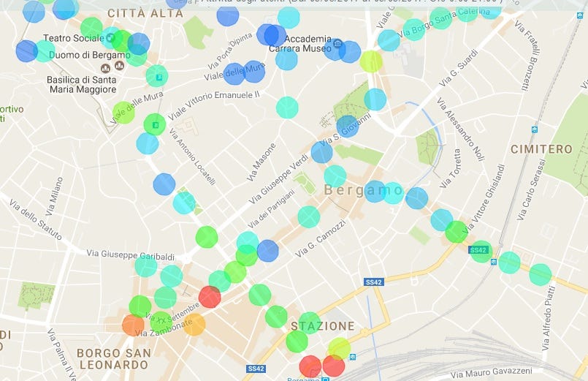Click the BORGO SAN LEONARDO label
This screenshot has width=588, height=381.
point(114,359)
